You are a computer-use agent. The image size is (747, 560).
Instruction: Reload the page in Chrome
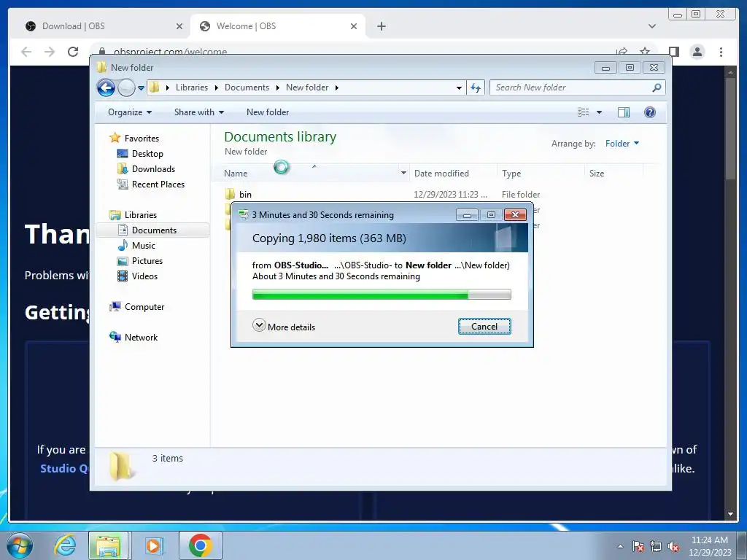coord(73,52)
